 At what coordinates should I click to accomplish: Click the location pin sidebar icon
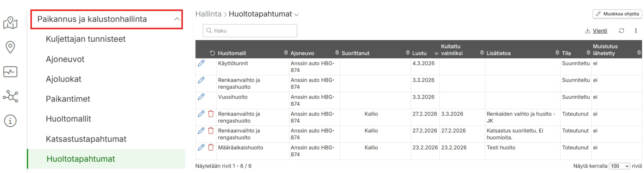pyautogui.click(x=10, y=47)
